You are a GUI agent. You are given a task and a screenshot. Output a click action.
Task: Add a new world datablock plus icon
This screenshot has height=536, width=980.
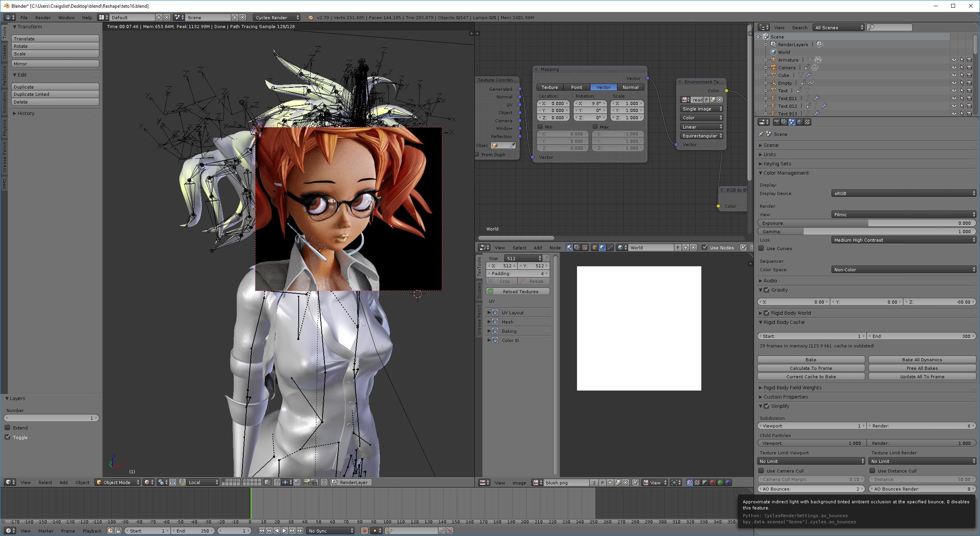tap(686, 247)
